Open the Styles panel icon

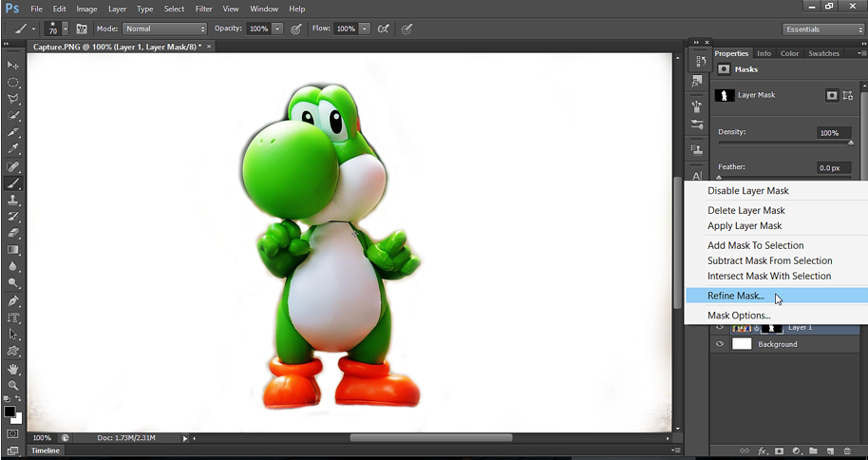(697, 81)
